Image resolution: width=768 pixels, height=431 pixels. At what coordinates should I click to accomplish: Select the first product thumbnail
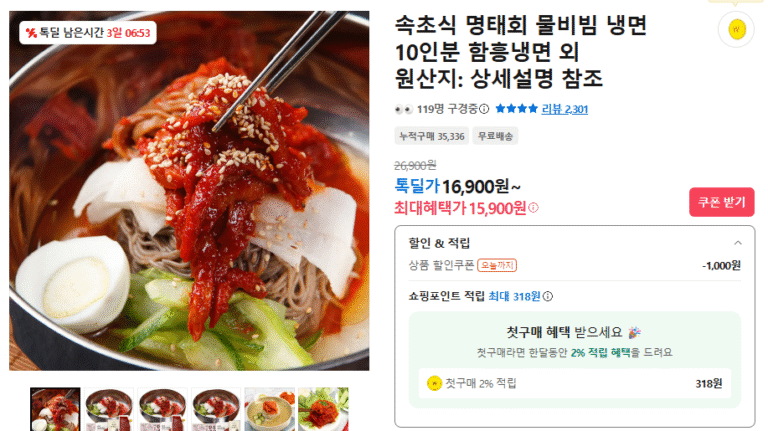55,409
